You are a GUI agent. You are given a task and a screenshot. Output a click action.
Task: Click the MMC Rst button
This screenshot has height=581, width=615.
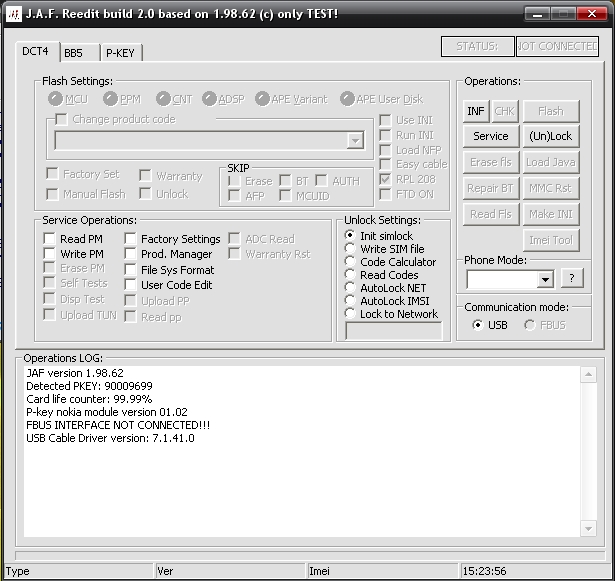tap(551, 188)
